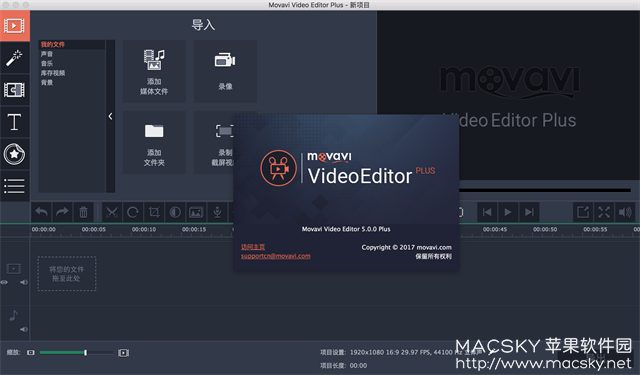Viewport: 640px width, 375px height.
Task: Mute the video track speaker
Action: click(x=24, y=282)
